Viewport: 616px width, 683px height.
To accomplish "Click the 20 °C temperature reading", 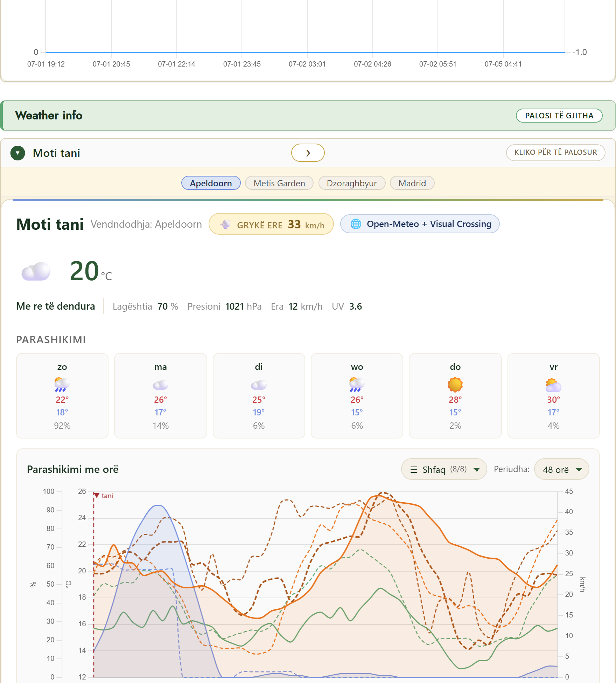I will pyautogui.click(x=91, y=271).
